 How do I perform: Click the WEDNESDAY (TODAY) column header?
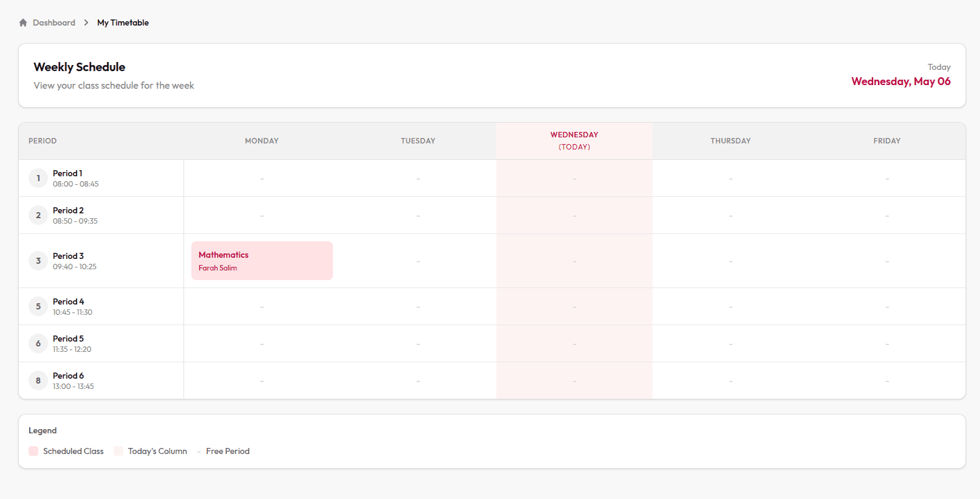pyautogui.click(x=575, y=141)
